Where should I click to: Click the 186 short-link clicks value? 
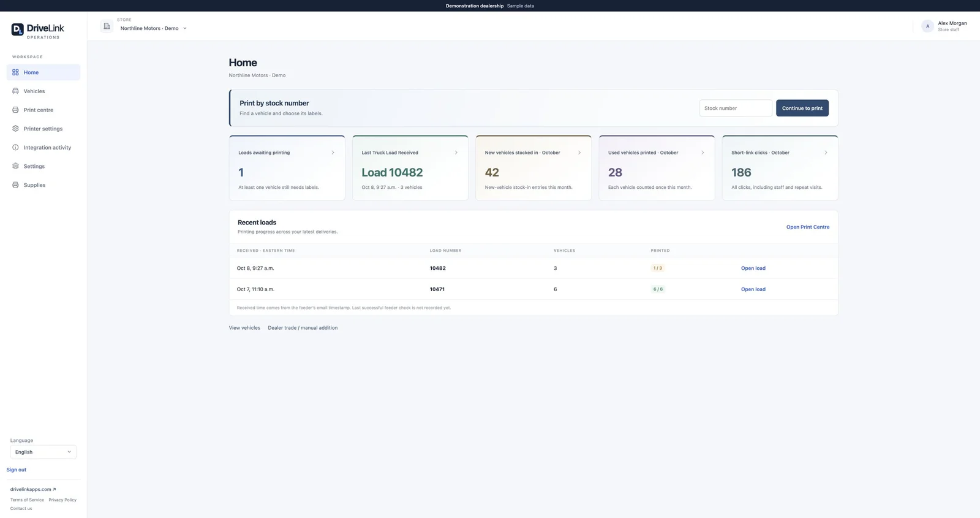point(741,172)
